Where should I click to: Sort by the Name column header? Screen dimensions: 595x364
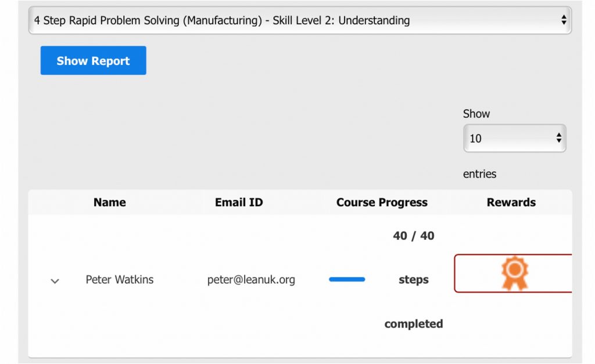(110, 202)
